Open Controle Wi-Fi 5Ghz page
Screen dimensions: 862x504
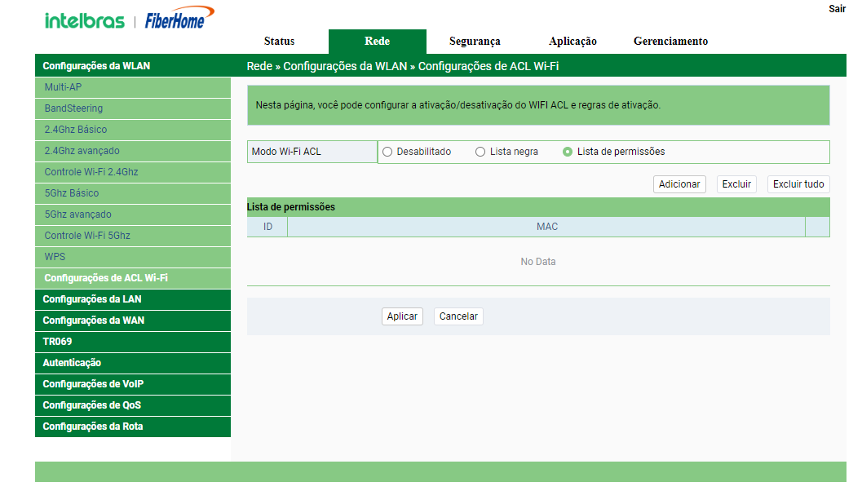[x=133, y=236]
